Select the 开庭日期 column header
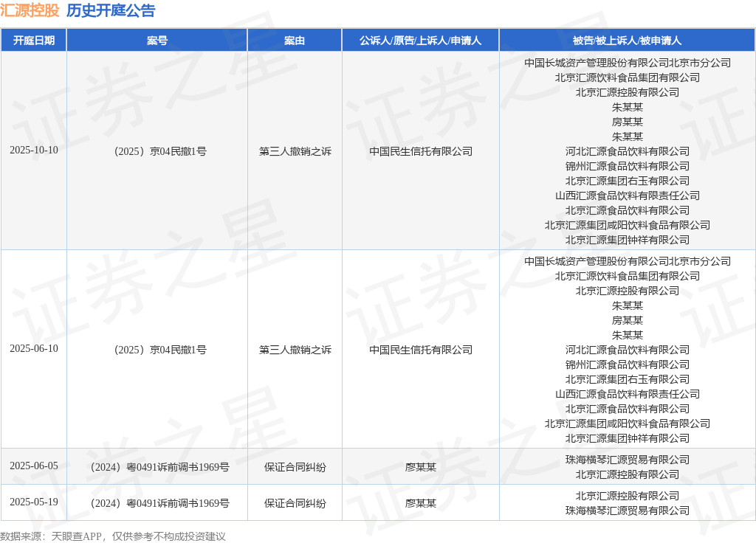The width and height of the screenshot is (756, 543). coord(34,41)
